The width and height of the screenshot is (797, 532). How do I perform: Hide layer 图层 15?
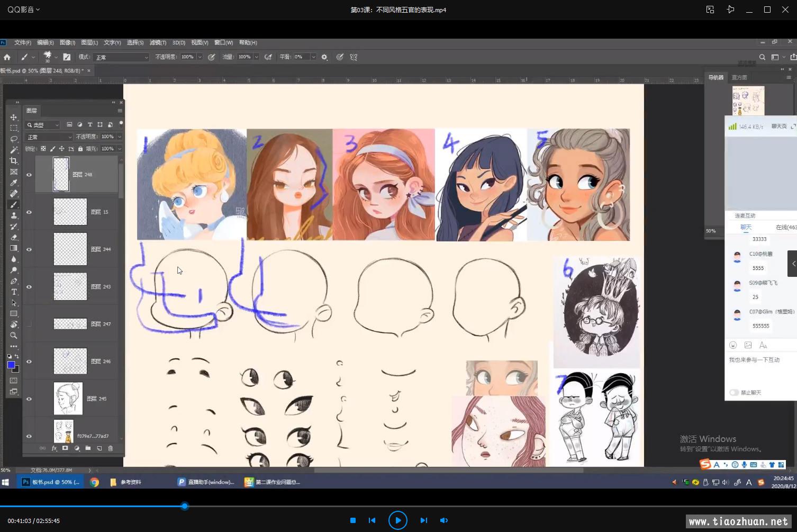29,212
